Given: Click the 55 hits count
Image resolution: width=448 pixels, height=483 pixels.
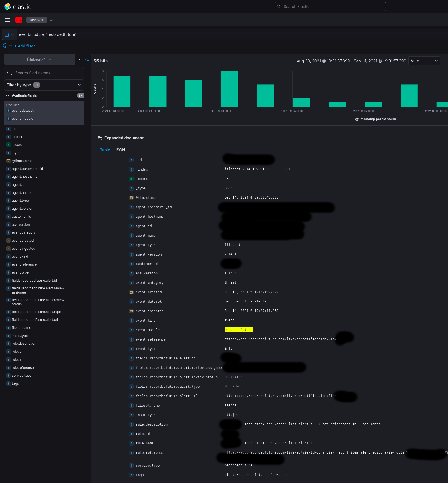Looking at the screenshot, I should (100, 61).
